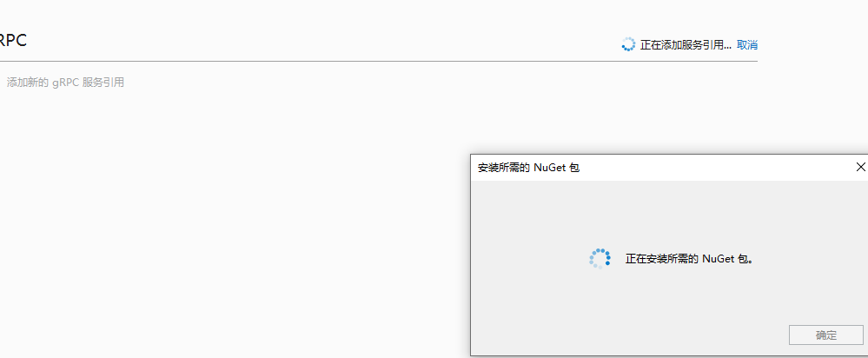The width and height of the screenshot is (868, 358).
Task: Select the 正在添加服务引用... status text
Action: click(x=686, y=45)
